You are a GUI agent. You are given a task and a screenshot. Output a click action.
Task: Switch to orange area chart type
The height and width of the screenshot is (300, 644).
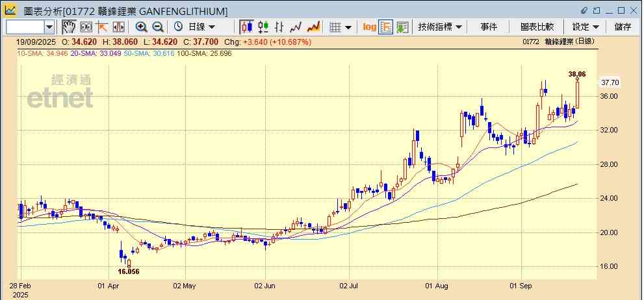(x=313, y=27)
